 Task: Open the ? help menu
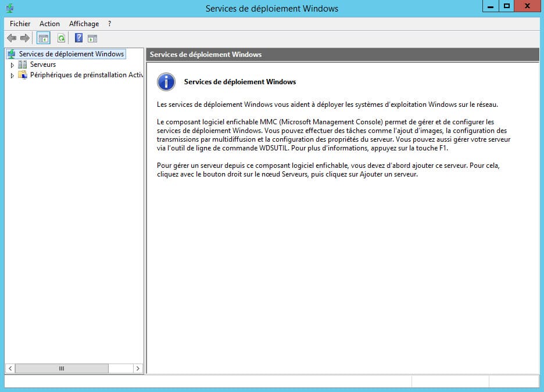[110, 24]
